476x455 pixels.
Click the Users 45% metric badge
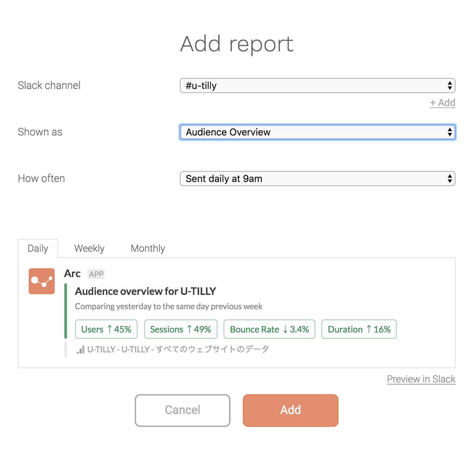pyautogui.click(x=106, y=329)
